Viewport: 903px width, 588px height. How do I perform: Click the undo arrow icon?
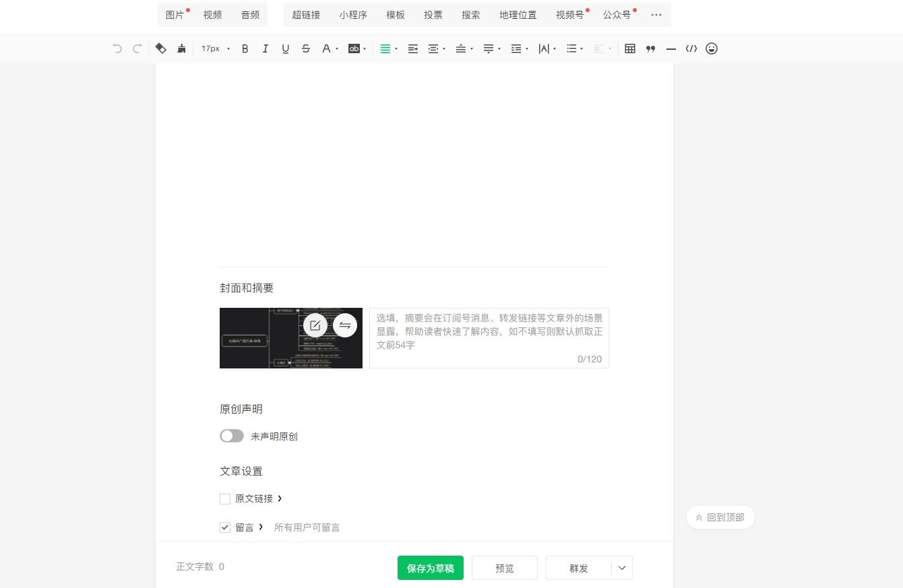click(x=117, y=48)
